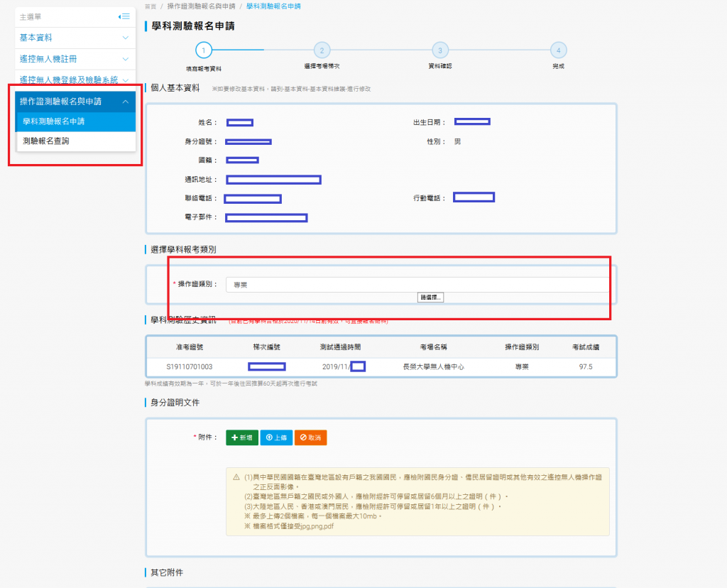The height and width of the screenshot is (588, 727).
Task: Click the 考試成績 column header
Action: pos(586,347)
